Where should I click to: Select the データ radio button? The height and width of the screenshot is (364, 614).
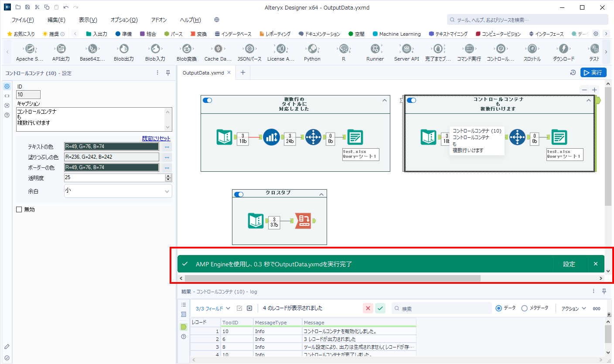pyautogui.click(x=499, y=308)
